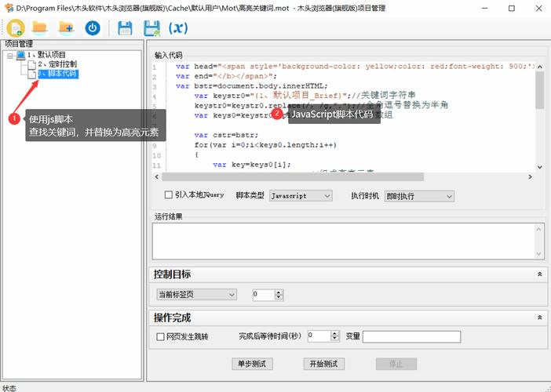Image resolution: width=551 pixels, height=392 pixels.
Task: Click the 状态 status bar label
Action: tap(9, 388)
